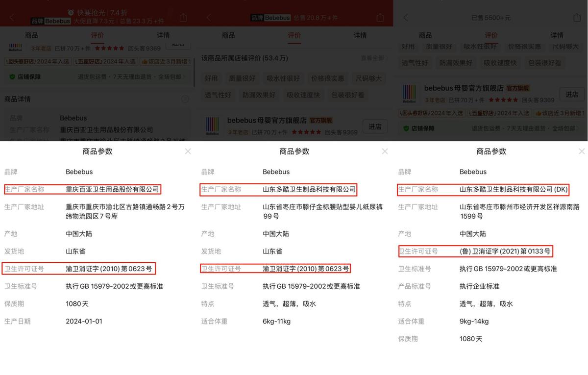The height and width of the screenshot is (375, 588).
Task: Click 1080天 shelf life in right screenshot
Action: [471, 339]
